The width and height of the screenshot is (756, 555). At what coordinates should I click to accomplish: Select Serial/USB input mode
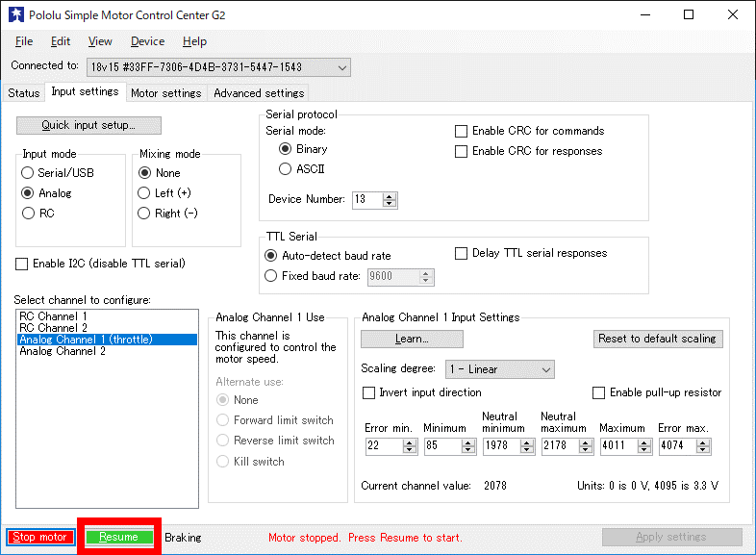click(58, 172)
